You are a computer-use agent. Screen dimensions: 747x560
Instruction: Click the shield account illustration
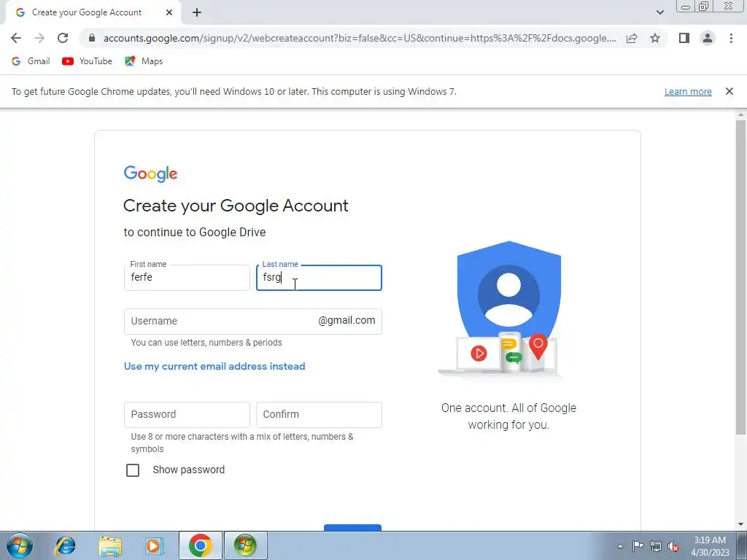click(508, 308)
